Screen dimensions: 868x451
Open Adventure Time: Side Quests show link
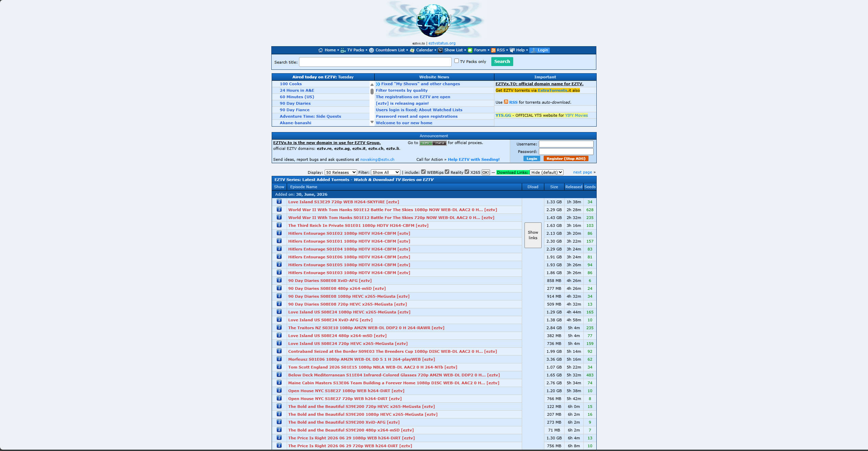pyautogui.click(x=310, y=116)
